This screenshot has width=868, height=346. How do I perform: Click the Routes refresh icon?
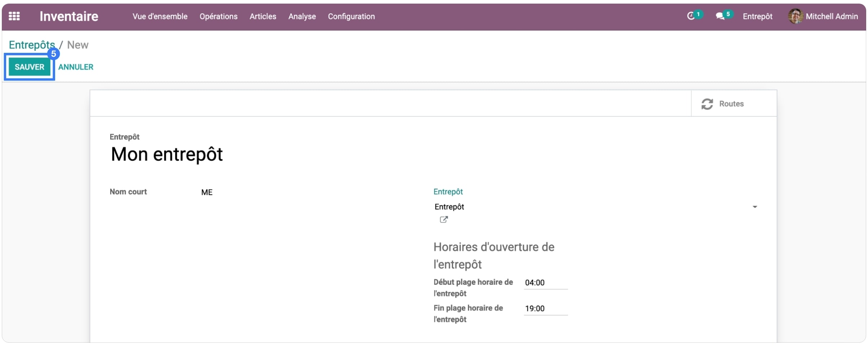[707, 104]
